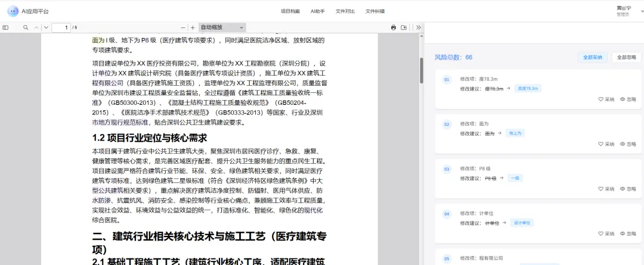Ignore suggestion 04 with 忽略
This screenshot has height=265, width=644.
point(628,233)
